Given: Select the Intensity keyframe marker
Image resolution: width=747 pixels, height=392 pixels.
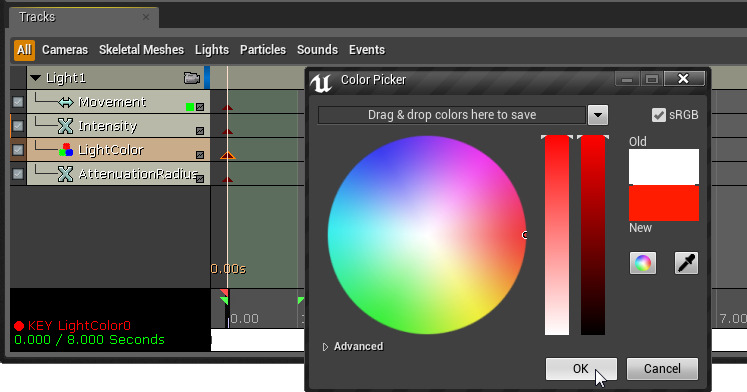Looking at the screenshot, I should tap(227, 131).
